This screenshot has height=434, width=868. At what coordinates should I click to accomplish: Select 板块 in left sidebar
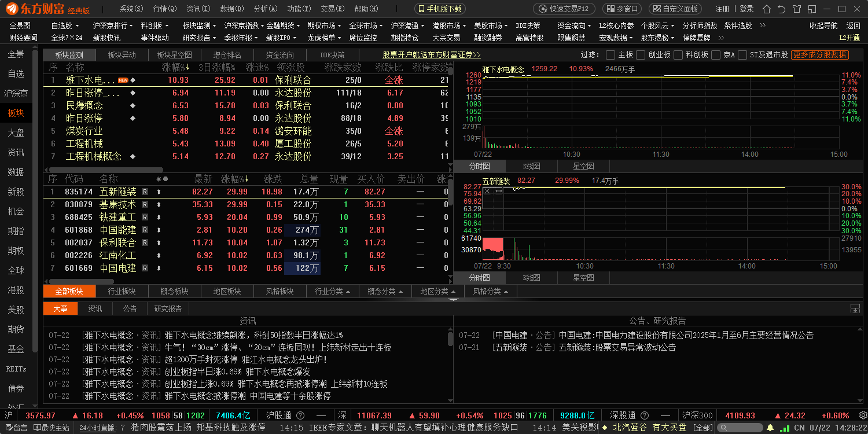coord(16,113)
